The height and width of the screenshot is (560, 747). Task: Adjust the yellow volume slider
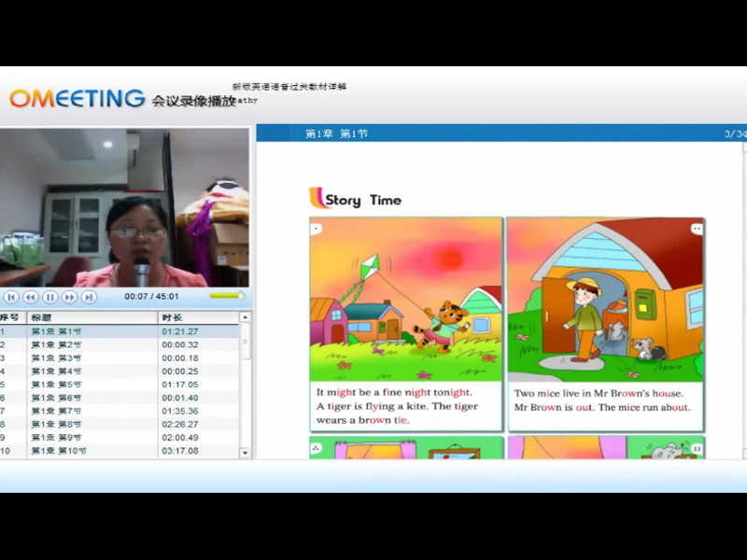pyautogui.click(x=226, y=297)
